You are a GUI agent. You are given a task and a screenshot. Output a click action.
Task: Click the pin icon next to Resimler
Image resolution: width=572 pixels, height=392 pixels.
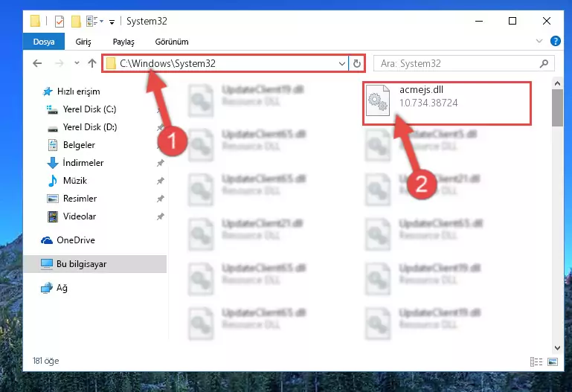[x=160, y=199]
